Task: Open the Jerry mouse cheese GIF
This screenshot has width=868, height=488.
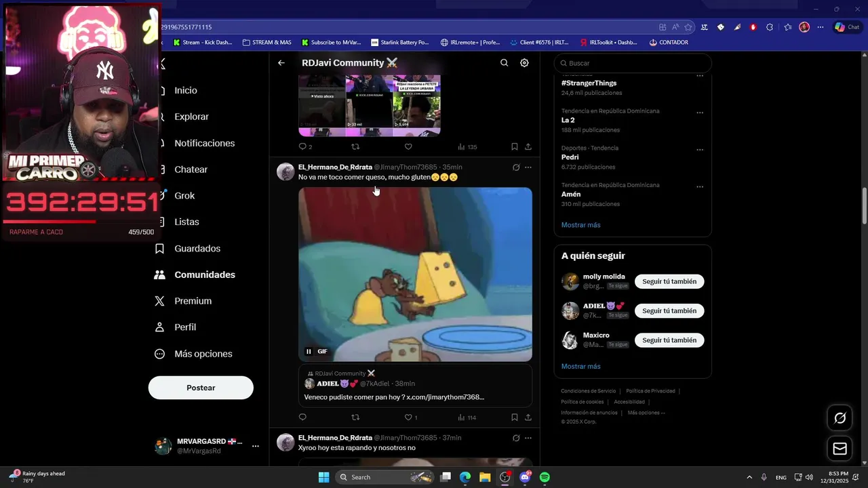Action: pos(415,274)
